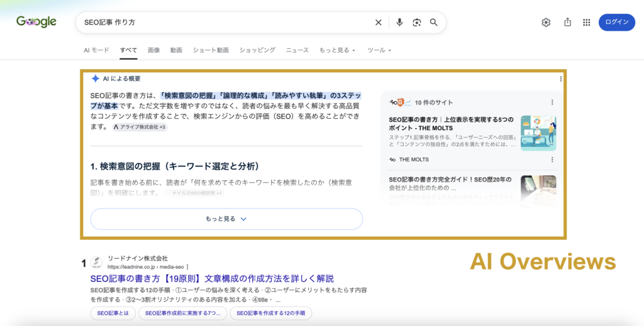Open the ショート動画 tab
This screenshot has height=326, width=644.
[x=211, y=50]
